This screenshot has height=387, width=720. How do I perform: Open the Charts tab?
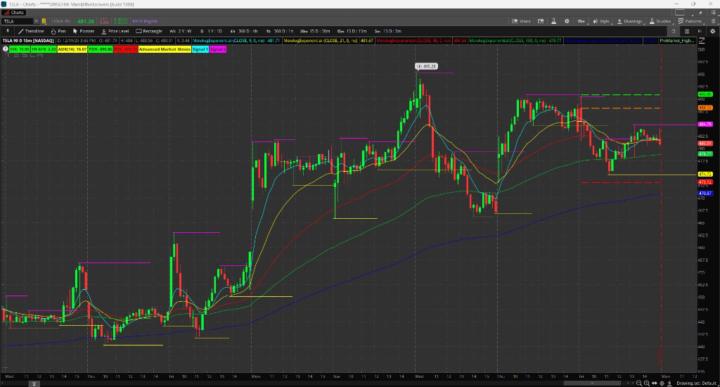click(x=14, y=12)
